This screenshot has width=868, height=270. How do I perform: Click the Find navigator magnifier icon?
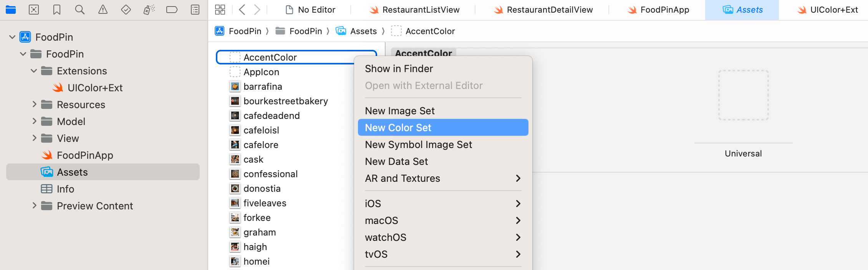[x=80, y=10]
